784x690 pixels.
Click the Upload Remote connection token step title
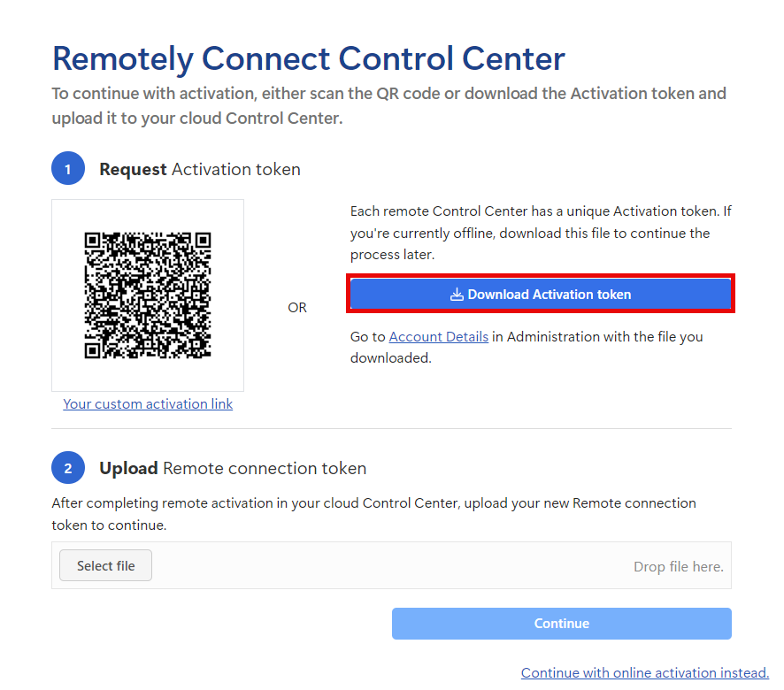point(233,468)
